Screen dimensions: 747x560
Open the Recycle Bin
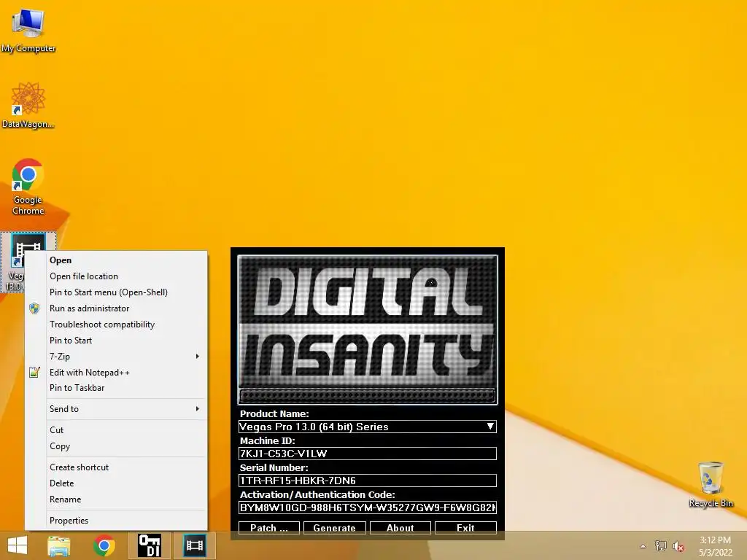point(711,484)
